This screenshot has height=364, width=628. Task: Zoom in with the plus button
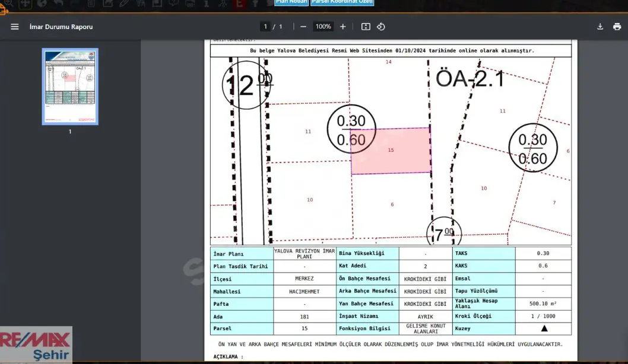coord(343,27)
